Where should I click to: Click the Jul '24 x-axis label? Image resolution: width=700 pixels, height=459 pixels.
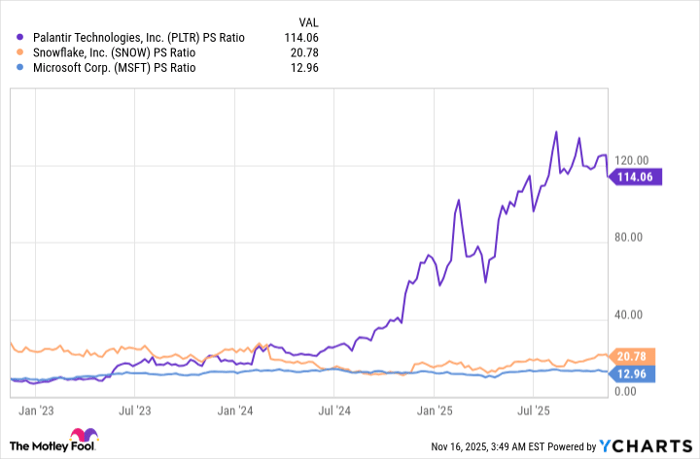coord(334,411)
